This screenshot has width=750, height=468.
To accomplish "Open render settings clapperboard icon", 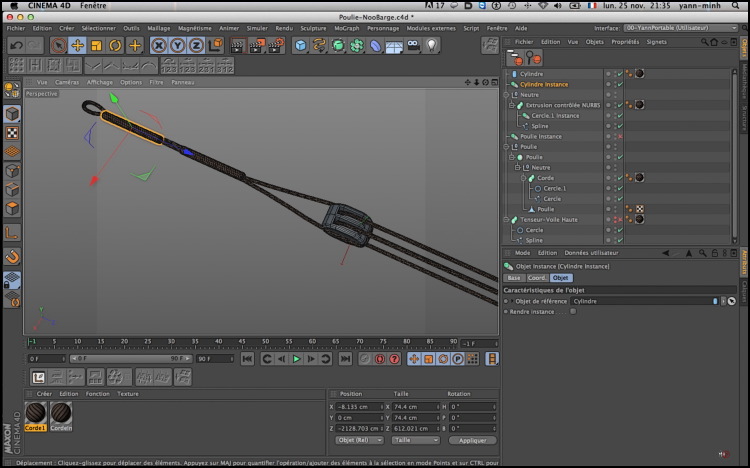I will coord(276,45).
